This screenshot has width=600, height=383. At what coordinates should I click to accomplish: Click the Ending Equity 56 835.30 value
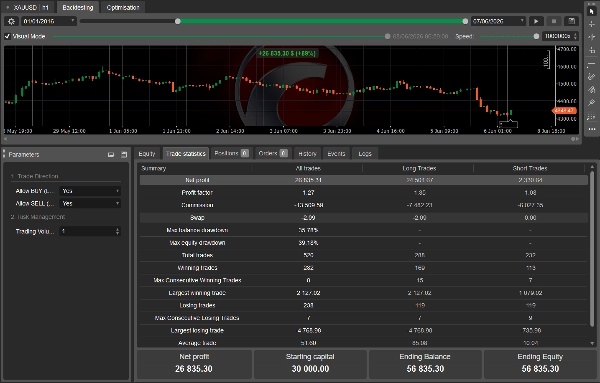point(540,369)
